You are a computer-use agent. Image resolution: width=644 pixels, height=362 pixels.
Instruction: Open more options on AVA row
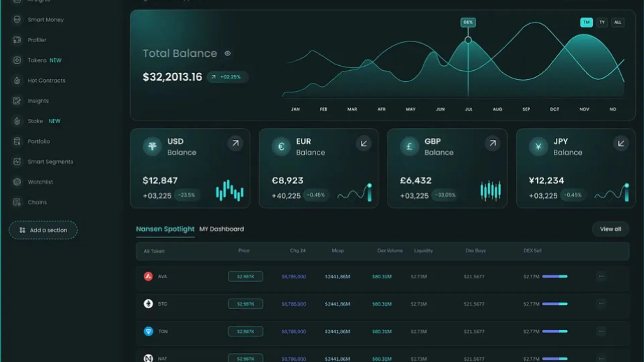click(601, 276)
